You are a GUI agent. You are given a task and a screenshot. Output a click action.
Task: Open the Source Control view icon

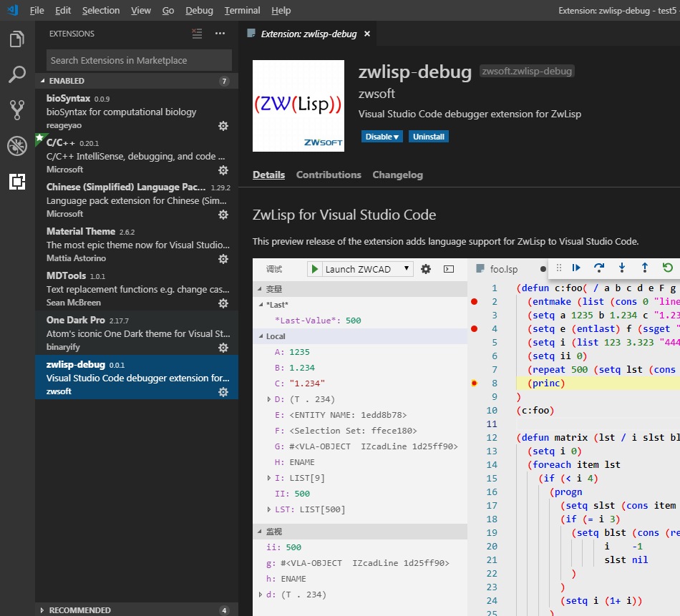17,109
